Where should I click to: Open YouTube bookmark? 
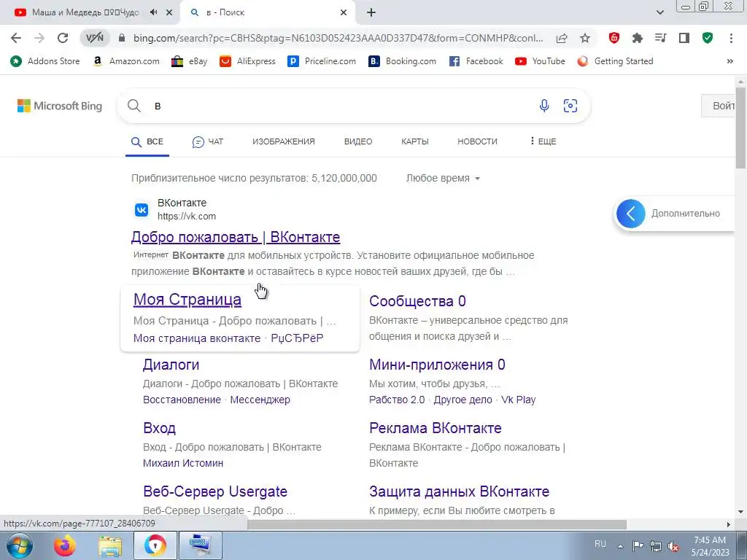tap(541, 61)
